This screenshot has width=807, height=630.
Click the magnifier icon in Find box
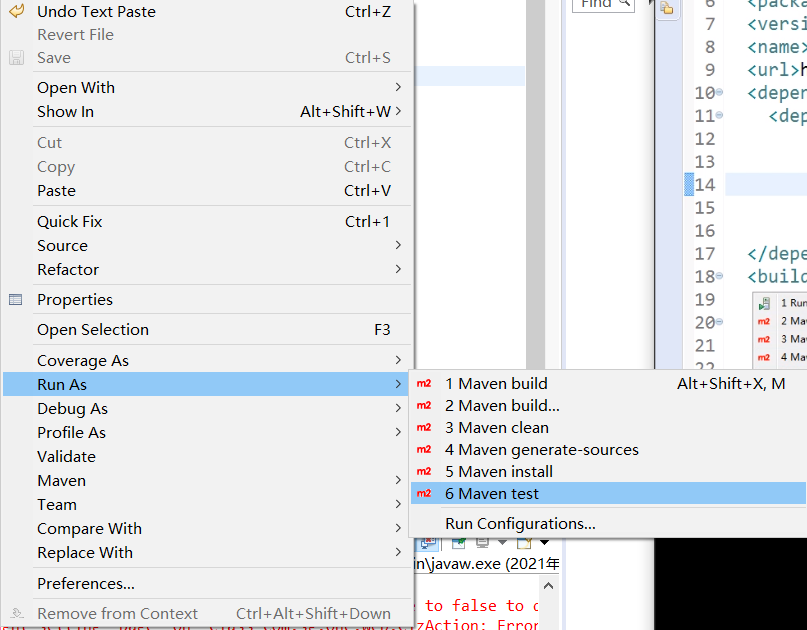pos(624,3)
